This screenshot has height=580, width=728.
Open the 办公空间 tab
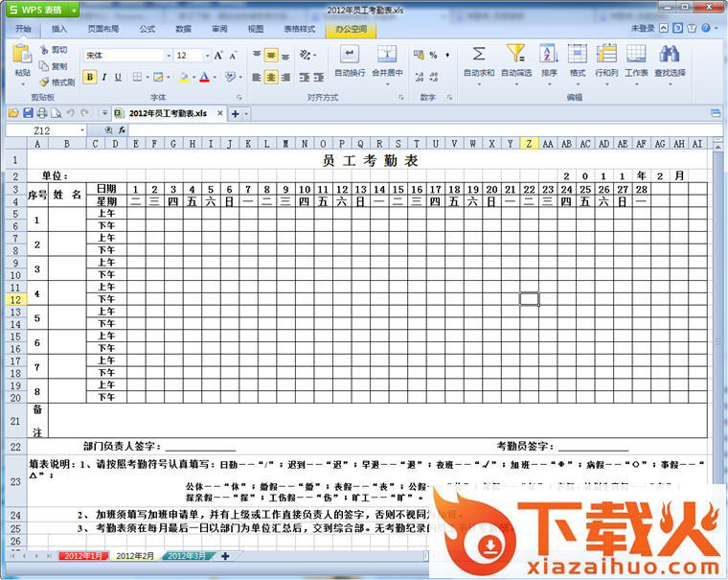pyautogui.click(x=351, y=29)
